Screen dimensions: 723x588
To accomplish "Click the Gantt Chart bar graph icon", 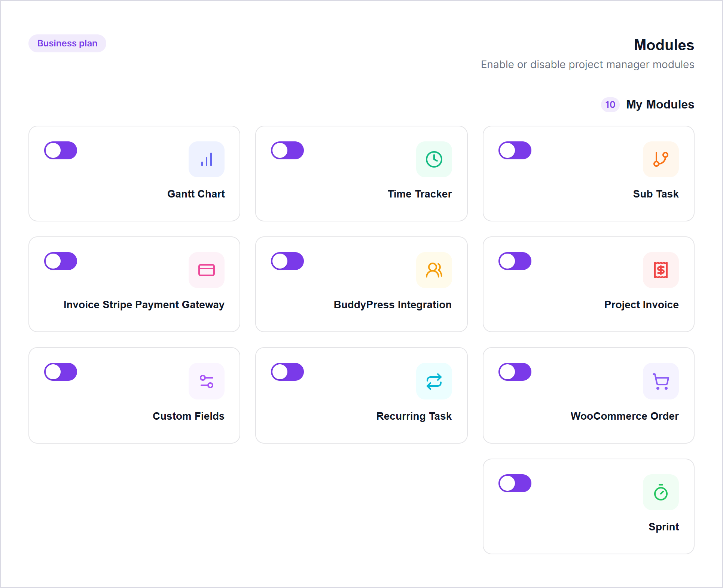I will coord(207,159).
